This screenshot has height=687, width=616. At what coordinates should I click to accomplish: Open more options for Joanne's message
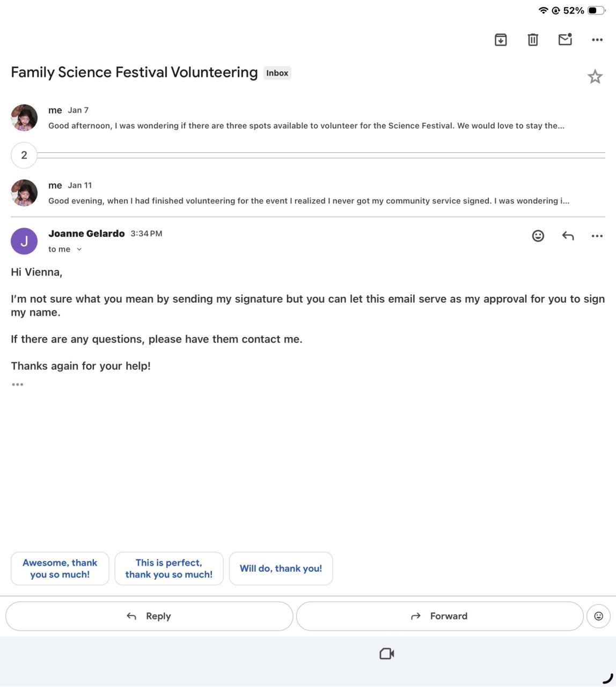point(597,236)
